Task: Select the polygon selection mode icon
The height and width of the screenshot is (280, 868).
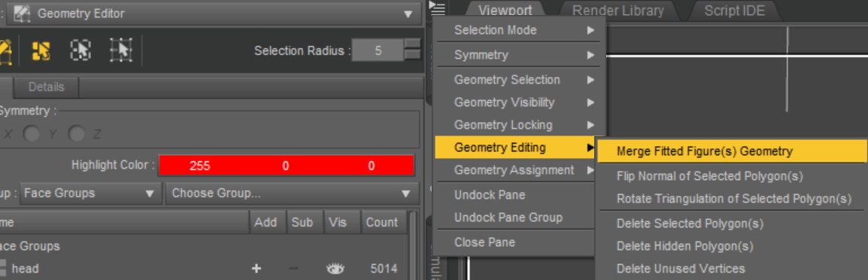Action: pyautogui.click(x=41, y=51)
